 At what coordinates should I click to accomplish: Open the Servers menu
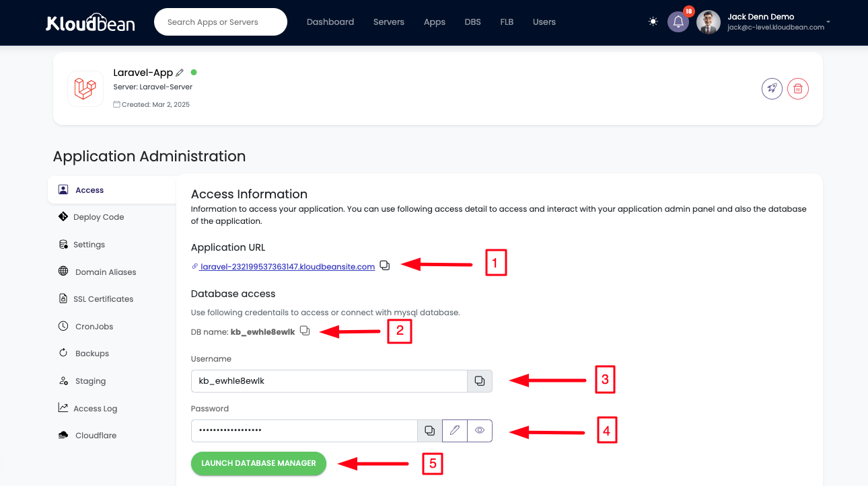[389, 22]
